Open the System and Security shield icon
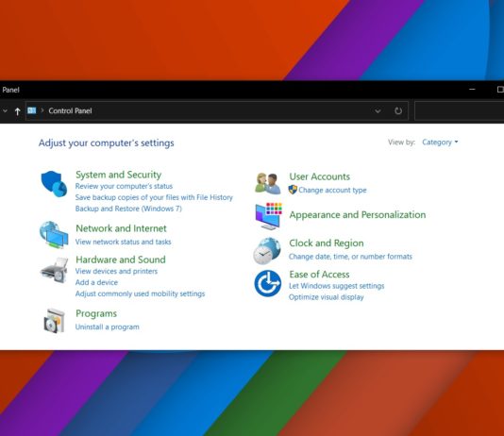Screen dimensions: 504x436 (54, 184)
